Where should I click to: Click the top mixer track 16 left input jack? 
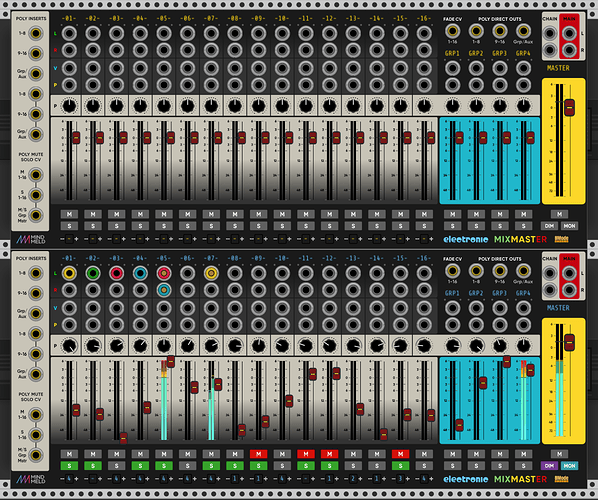coord(424,33)
